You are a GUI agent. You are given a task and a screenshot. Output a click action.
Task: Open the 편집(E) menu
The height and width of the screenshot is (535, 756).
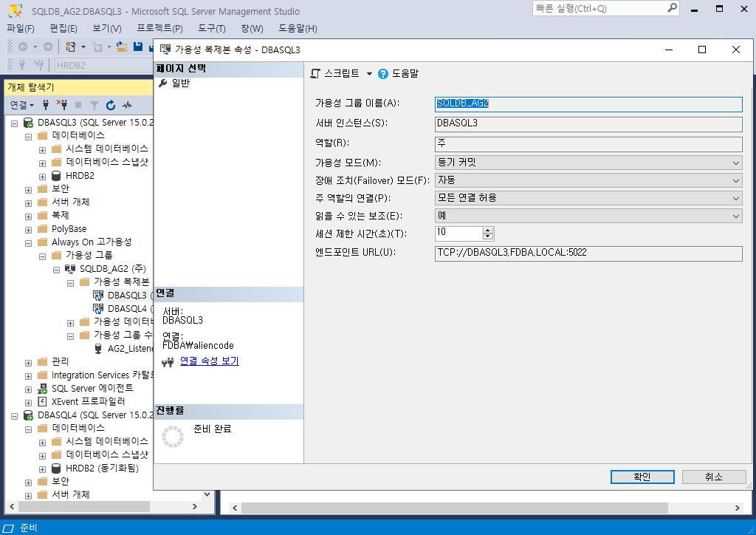(63, 29)
